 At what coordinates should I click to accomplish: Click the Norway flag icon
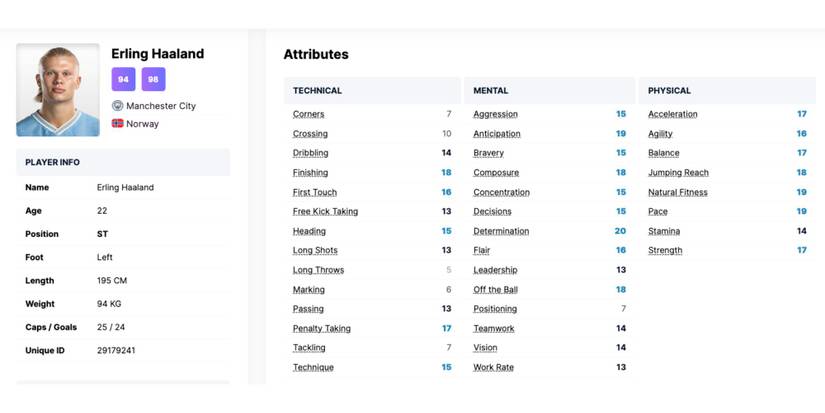[x=117, y=124]
